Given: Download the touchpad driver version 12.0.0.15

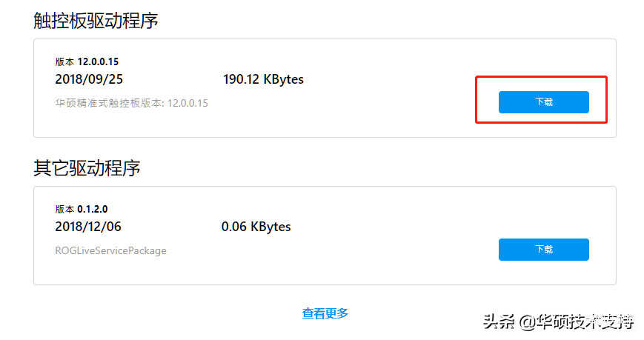Looking at the screenshot, I should [x=544, y=101].
